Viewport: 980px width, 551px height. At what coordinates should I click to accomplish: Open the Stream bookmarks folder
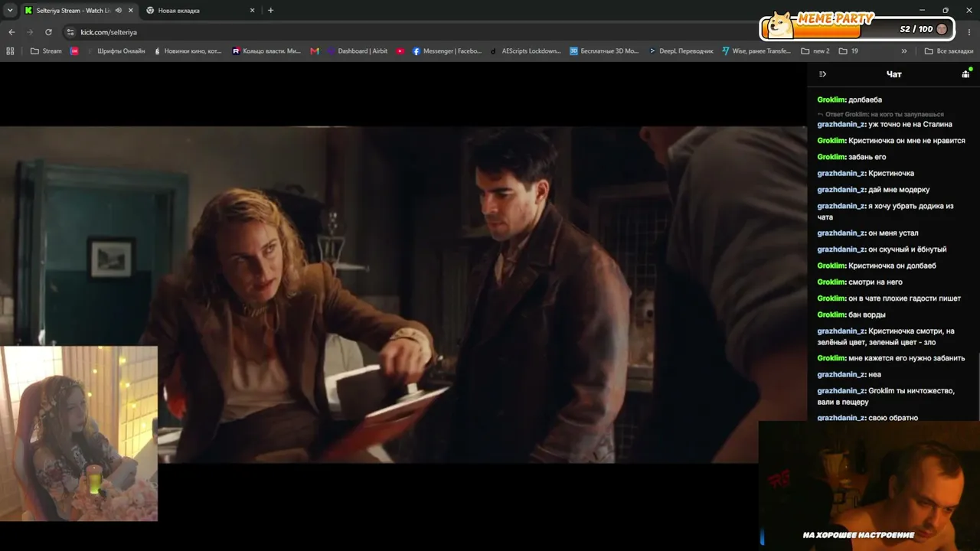tap(46, 51)
